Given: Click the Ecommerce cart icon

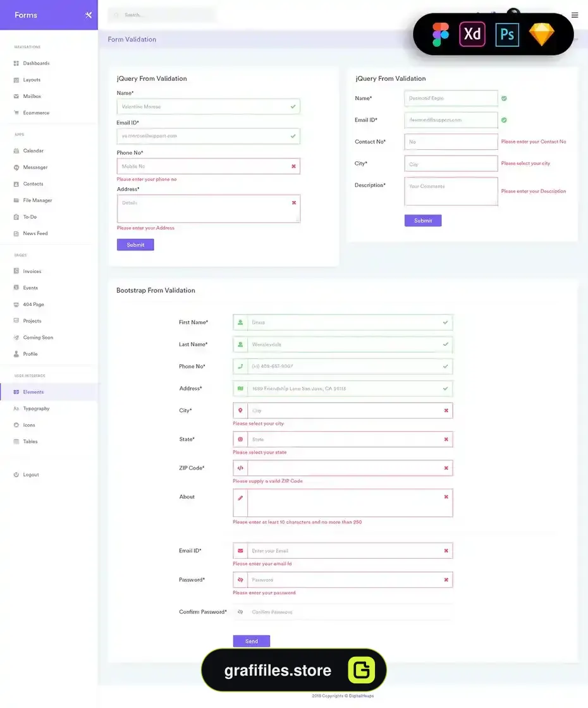Looking at the screenshot, I should 16,113.
